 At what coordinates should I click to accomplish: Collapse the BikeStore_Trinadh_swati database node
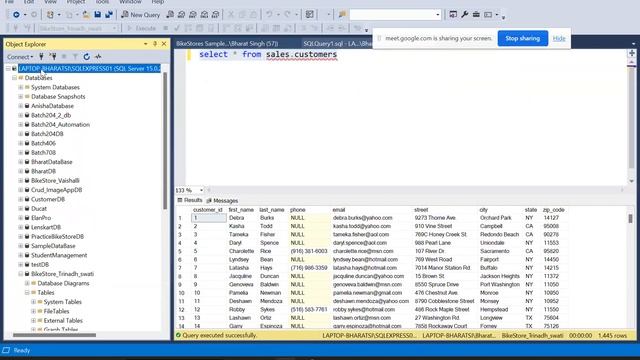[x=20, y=274]
